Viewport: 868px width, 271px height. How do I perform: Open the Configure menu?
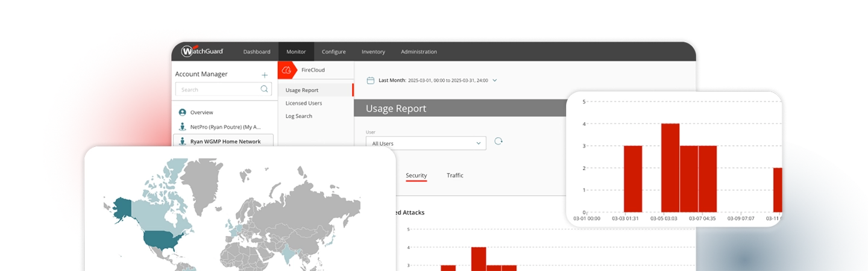pyautogui.click(x=333, y=52)
